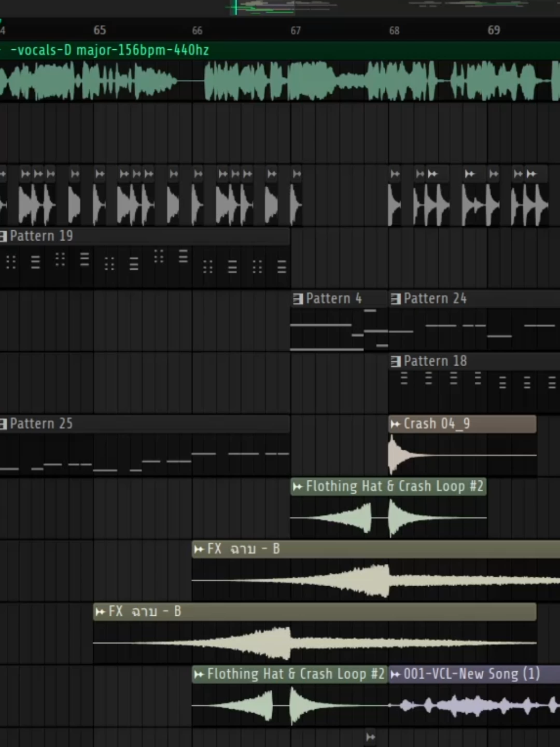Screen dimensions: 560x747
Task: Select the Pattern 24 piano roll clip
Action: 467,327
